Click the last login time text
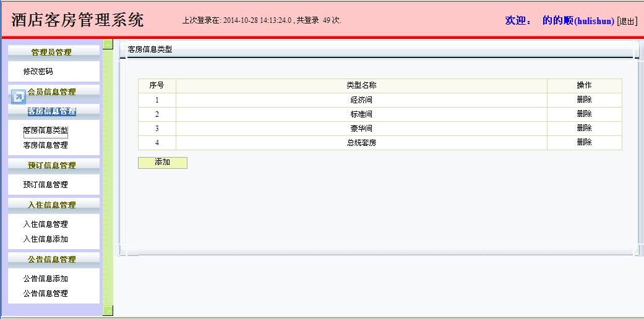This screenshot has height=319, width=644. [x=262, y=20]
